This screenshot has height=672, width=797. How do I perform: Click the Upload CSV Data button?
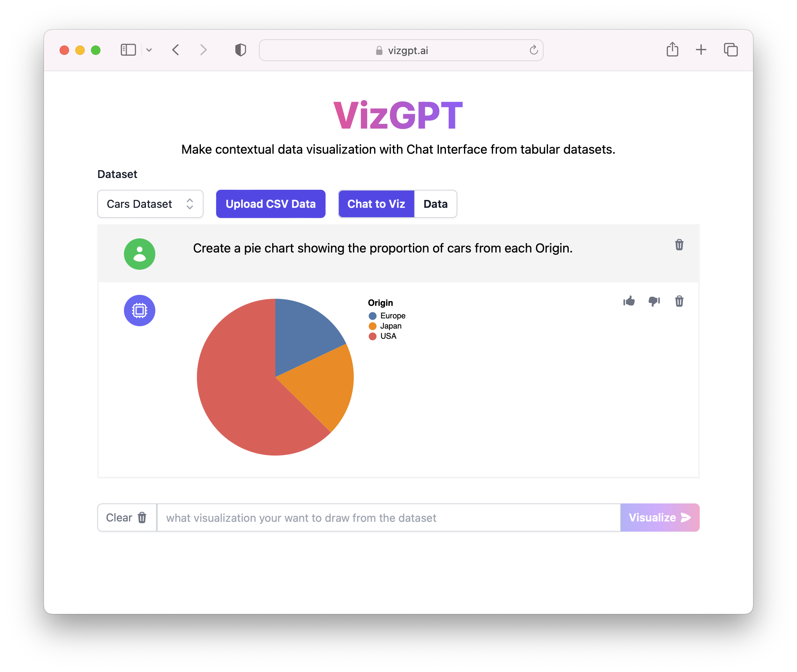click(x=270, y=204)
